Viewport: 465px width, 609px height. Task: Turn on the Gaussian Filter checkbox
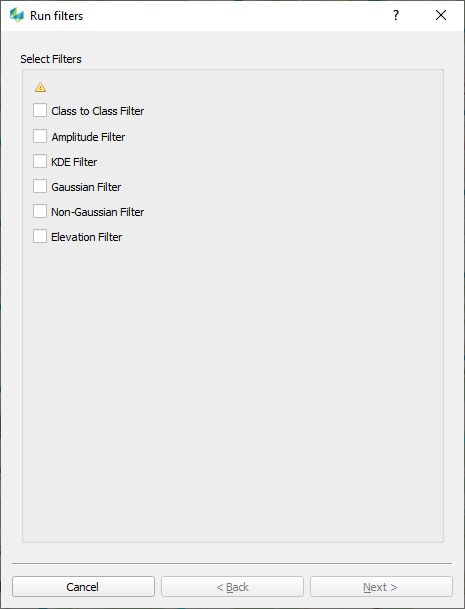click(40, 186)
